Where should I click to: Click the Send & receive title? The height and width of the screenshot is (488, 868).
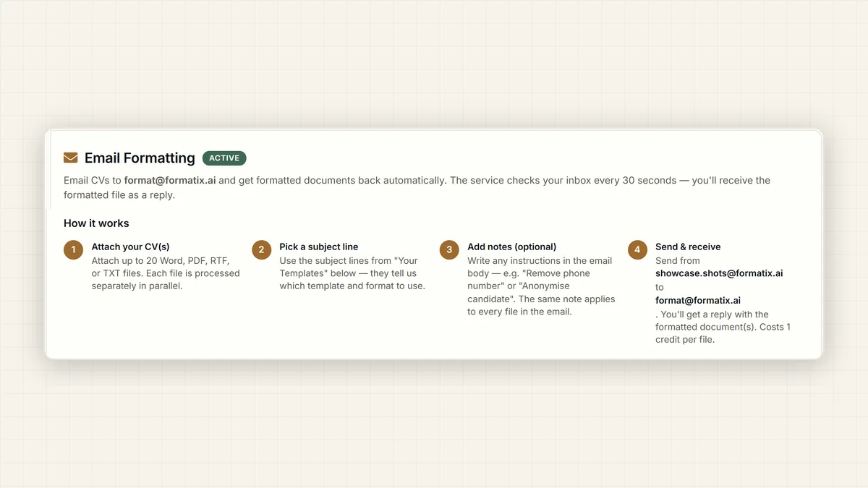[x=688, y=247]
